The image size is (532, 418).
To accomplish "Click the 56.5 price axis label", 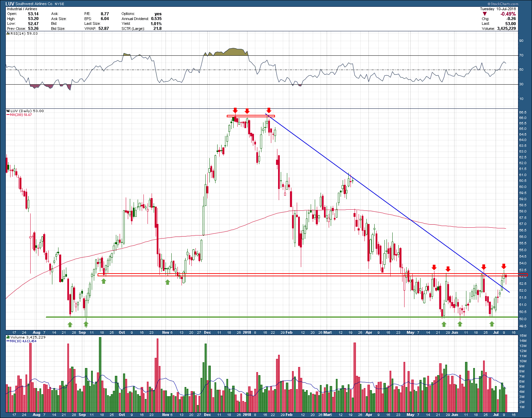I will [x=523, y=230].
